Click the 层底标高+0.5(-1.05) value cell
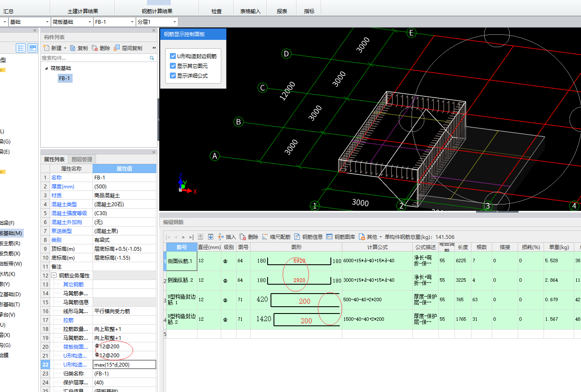 (124, 249)
